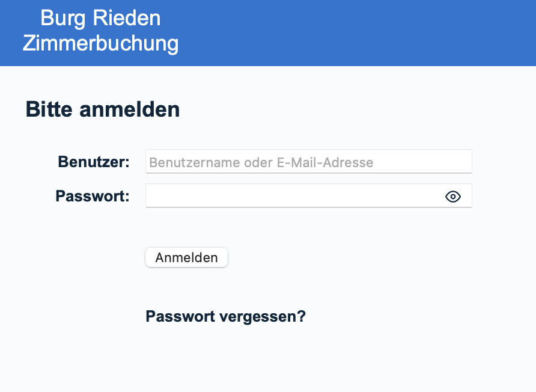Click the eye icon beside the password box

pos(453,197)
